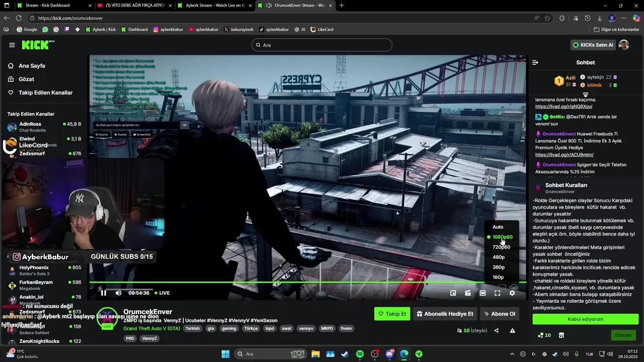Open a new browser tab
This screenshot has height=362, width=644.
pyautogui.click(x=342, y=5)
